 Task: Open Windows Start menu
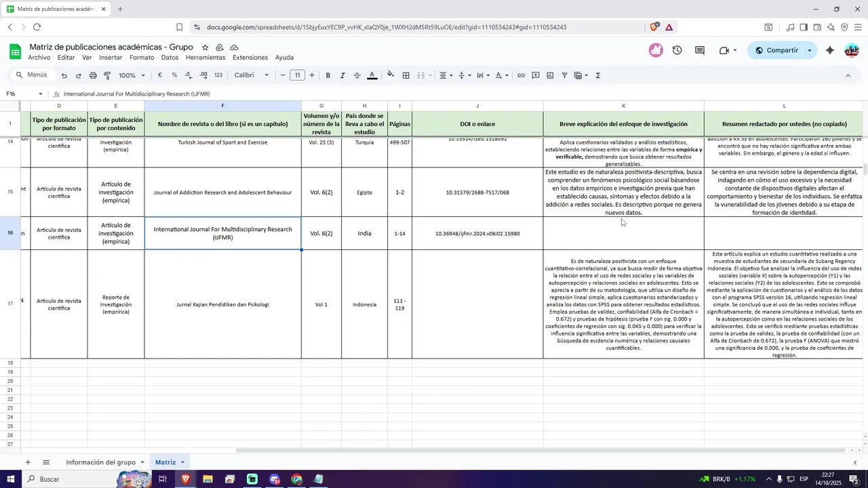[12, 479]
